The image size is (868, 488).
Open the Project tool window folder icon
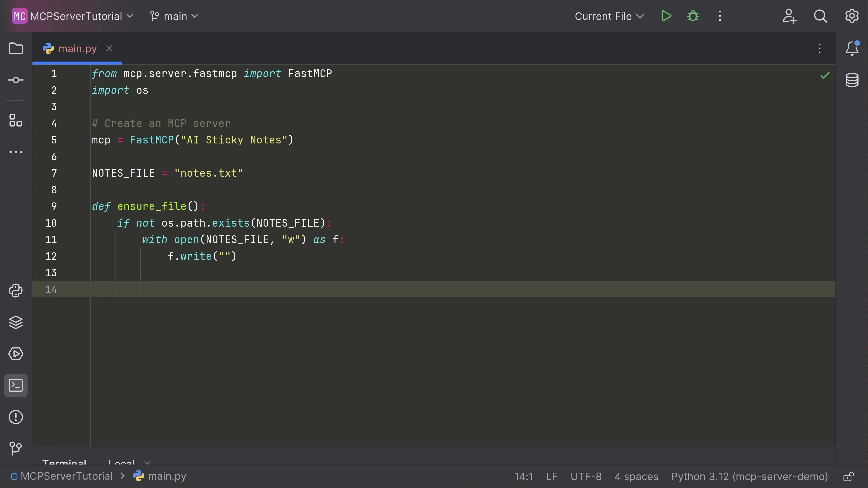[x=16, y=49]
